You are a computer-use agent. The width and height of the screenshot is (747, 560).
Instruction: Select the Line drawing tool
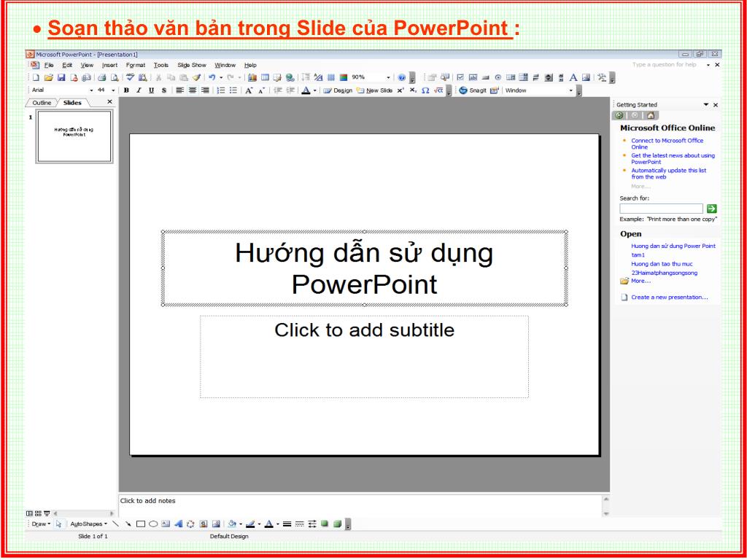(x=115, y=524)
